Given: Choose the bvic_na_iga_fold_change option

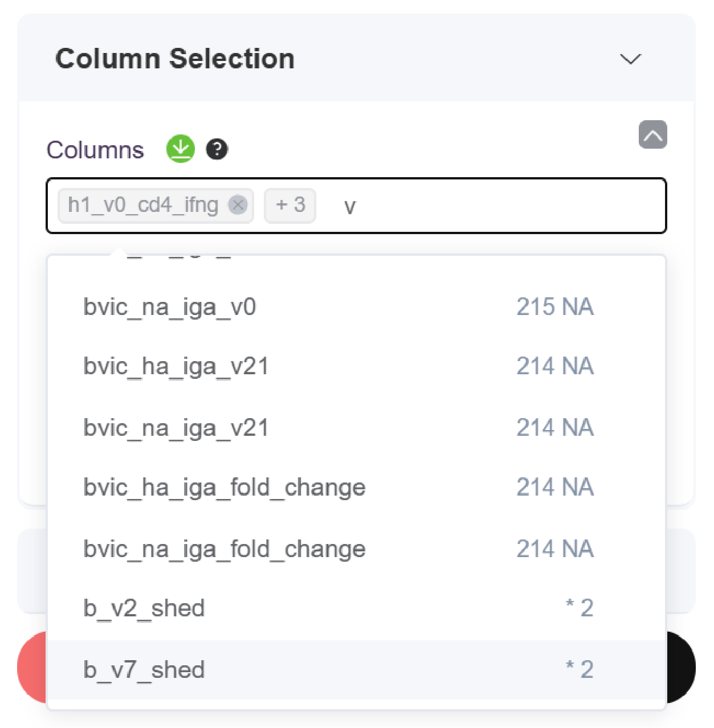Looking at the screenshot, I should [x=224, y=549].
